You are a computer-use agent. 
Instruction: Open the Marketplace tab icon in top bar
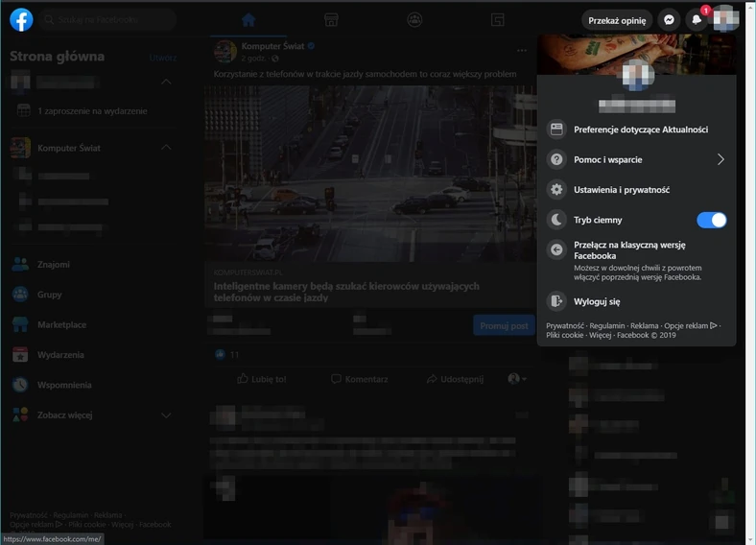(x=331, y=20)
